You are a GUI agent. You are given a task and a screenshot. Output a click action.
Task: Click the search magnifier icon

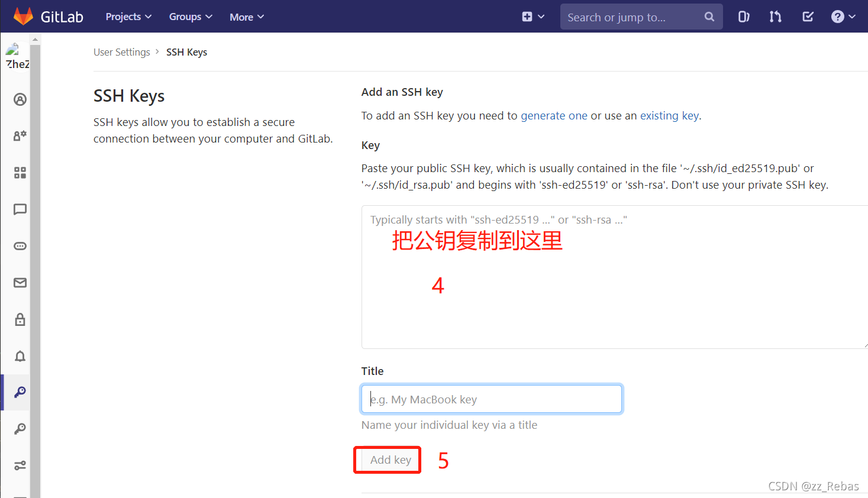pyautogui.click(x=709, y=17)
